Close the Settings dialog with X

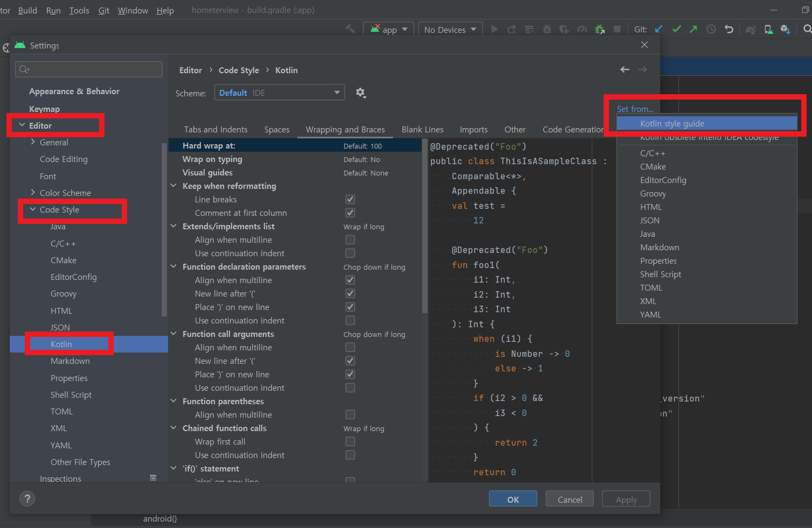[x=645, y=45]
